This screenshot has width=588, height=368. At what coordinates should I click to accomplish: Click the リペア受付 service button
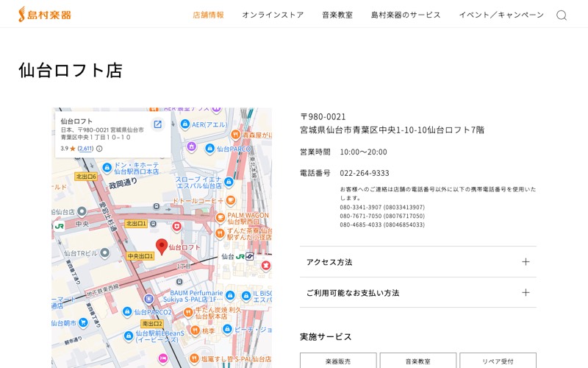(x=498, y=361)
